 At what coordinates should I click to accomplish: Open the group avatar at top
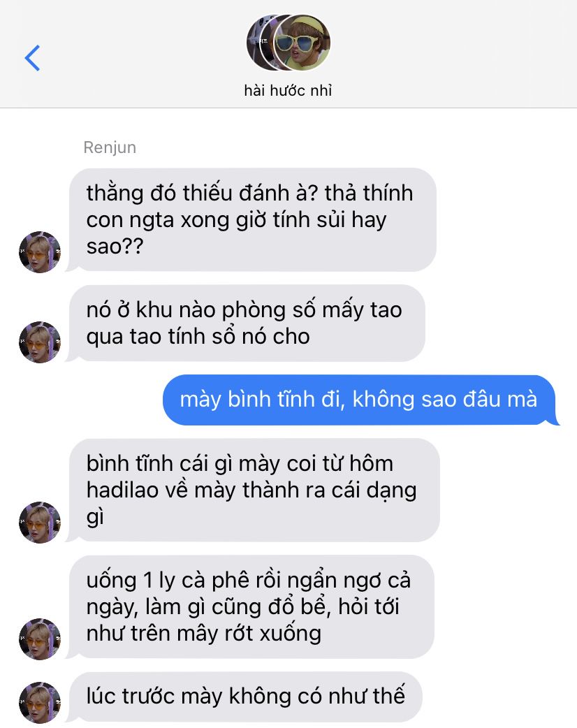point(288,42)
